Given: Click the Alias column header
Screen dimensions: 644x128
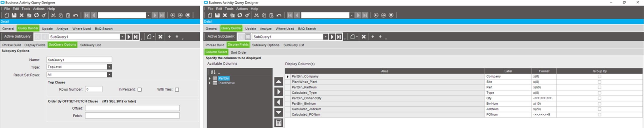Looking at the screenshot, I should (x=385, y=71).
